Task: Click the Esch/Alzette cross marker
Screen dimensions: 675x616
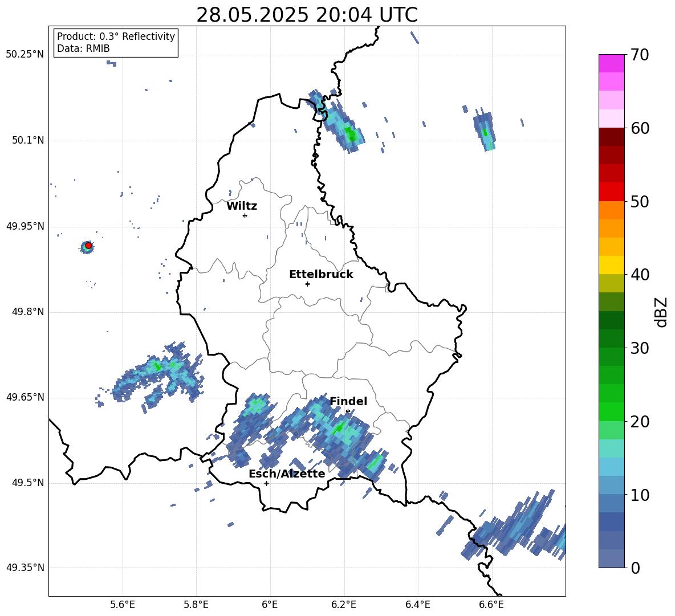Action: [266, 483]
